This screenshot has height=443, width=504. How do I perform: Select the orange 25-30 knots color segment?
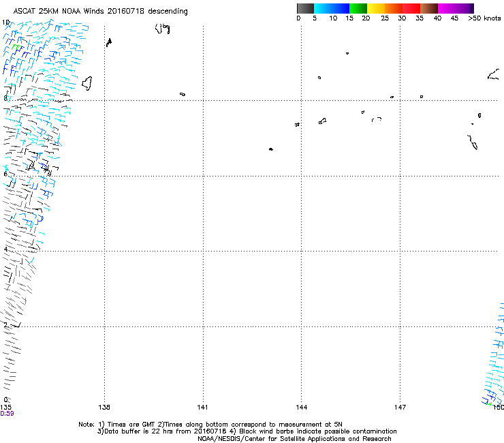tap(394, 8)
